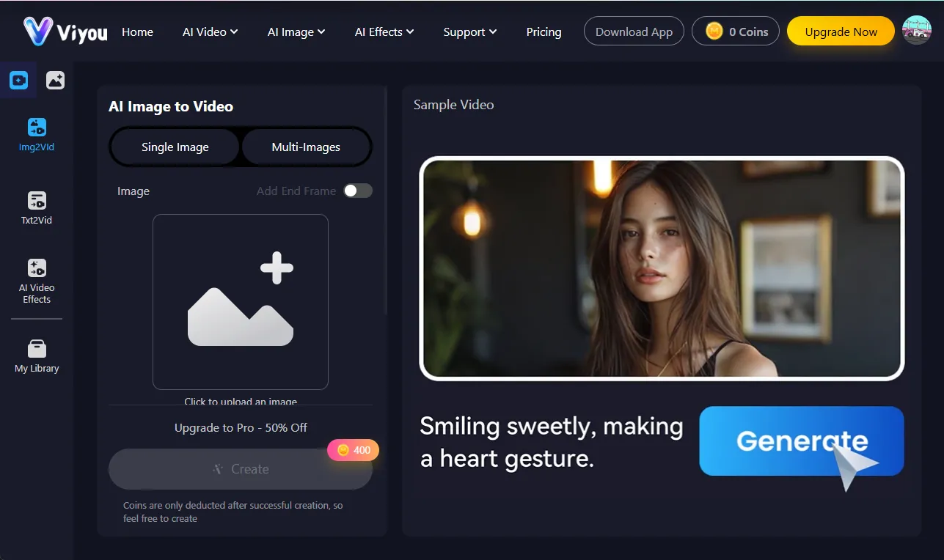Viewport: 944px width, 560px height.
Task: Click the image upload area
Action: (240, 301)
